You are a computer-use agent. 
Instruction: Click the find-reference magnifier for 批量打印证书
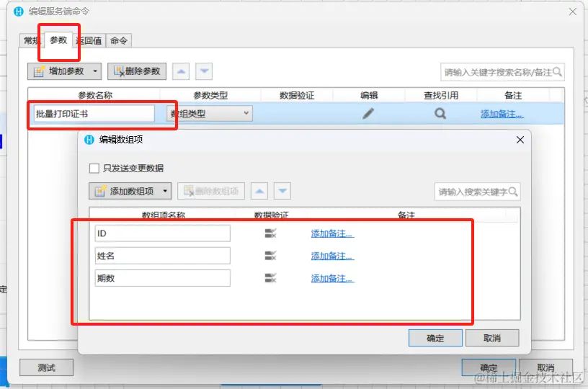(440, 113)
